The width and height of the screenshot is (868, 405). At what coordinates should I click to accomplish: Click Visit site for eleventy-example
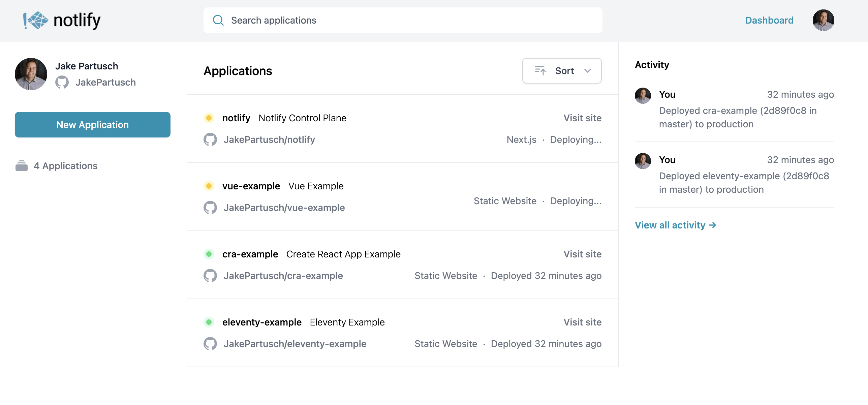tap(582, 322)
